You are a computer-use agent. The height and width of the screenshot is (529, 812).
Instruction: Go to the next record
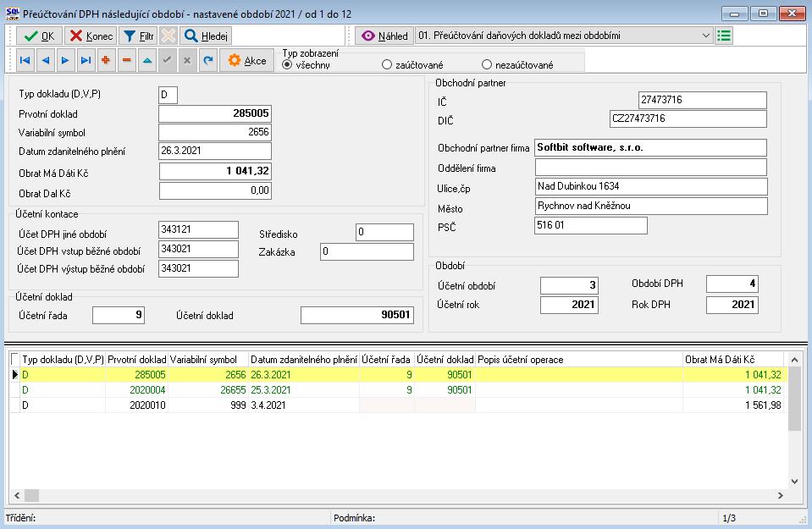[65, 61]
